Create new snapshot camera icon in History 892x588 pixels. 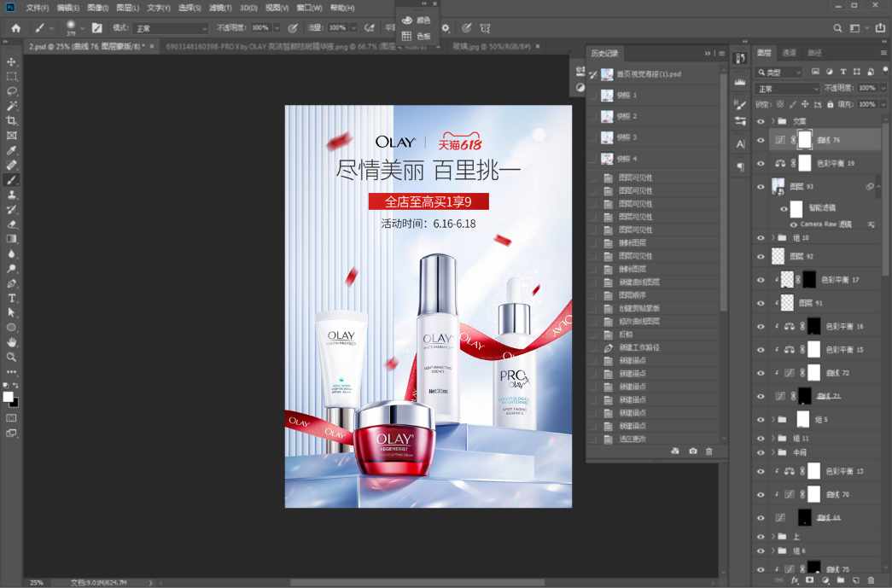coord(693,451)
